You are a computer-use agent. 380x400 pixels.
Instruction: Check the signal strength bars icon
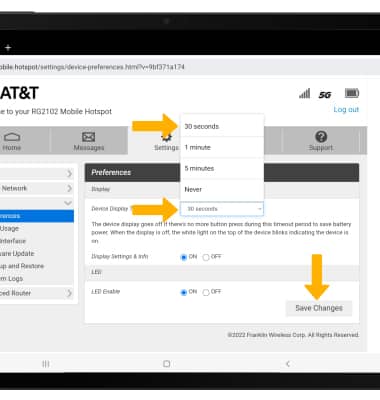304,93
